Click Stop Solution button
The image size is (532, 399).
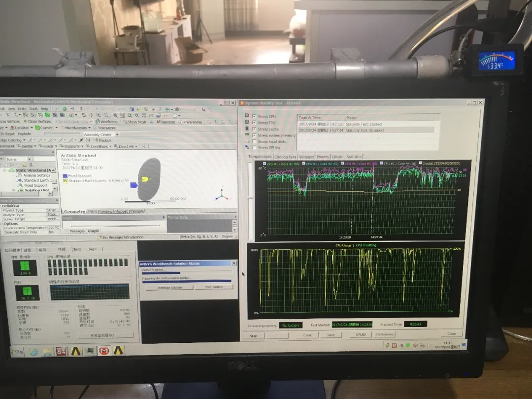(x=214, y=287)
